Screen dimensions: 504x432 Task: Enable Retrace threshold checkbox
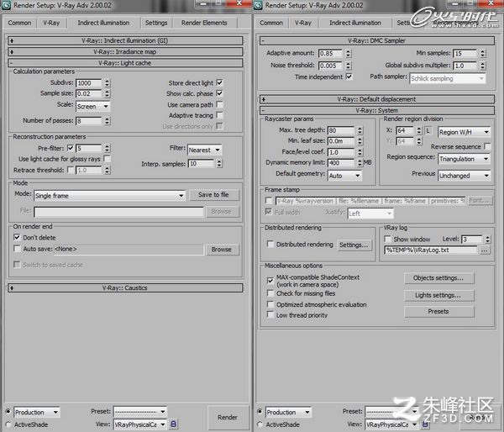(x=71, y=170)
